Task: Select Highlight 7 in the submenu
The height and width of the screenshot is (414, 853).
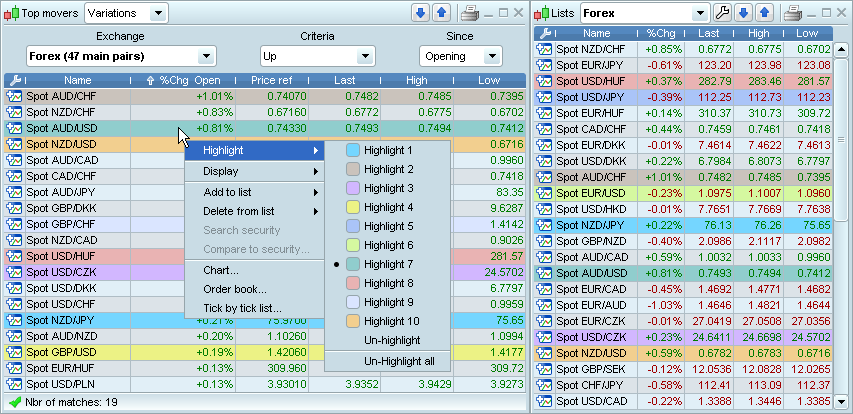Action: point(387,264)
